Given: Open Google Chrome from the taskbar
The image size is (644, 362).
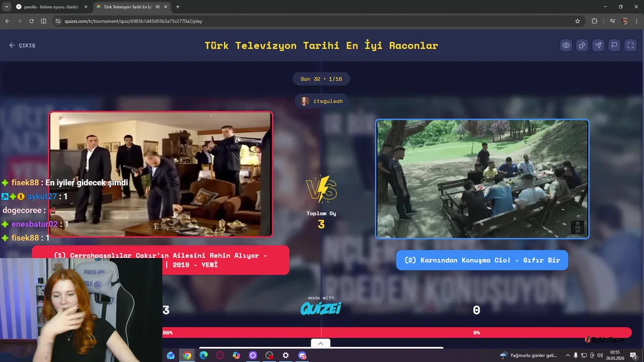Looking at the screenshot, I should pyautogui.click(x=187, y=355).
